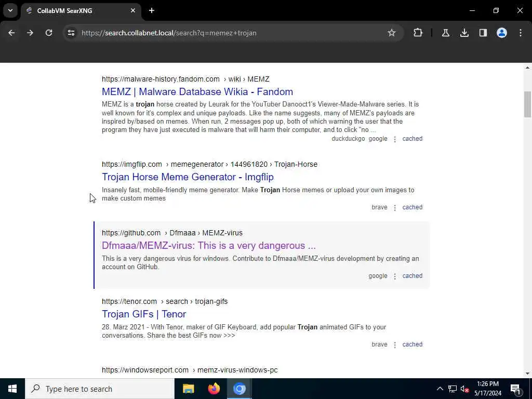Show Chrome downloads
Viewport: 532px width, 399px height.
(x=464, y=33)
